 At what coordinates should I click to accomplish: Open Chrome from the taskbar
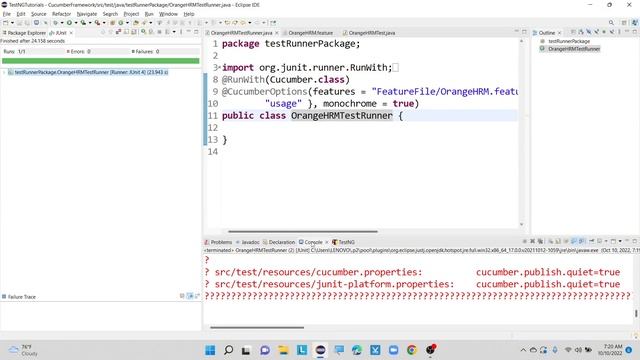click(411, 350)
